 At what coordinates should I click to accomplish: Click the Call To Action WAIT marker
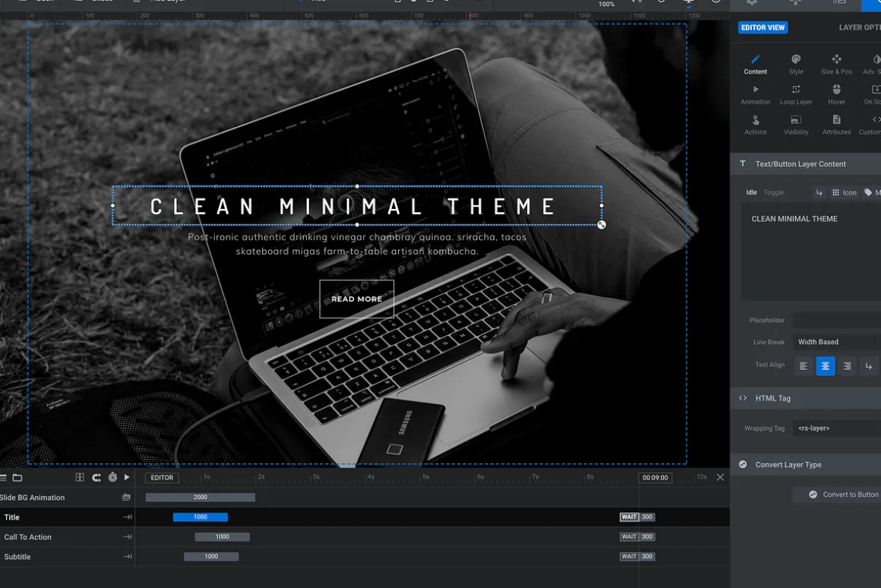click(x=629, y=537)
